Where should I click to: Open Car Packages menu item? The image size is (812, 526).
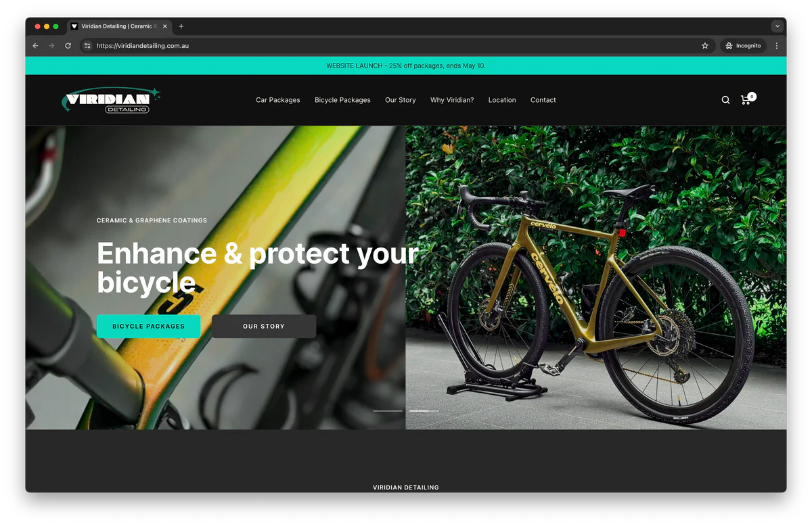(278, 100)
